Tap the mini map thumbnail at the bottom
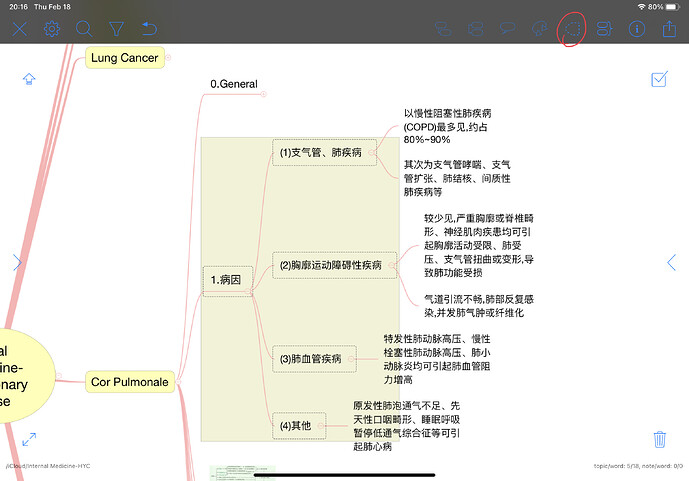Viewport: 689px width, 481px height. tap(242, 473)
